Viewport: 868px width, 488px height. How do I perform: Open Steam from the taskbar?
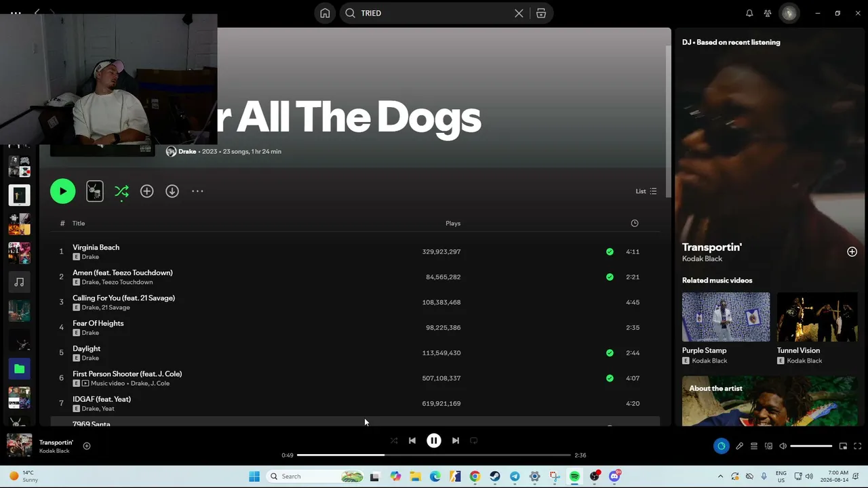495,476
